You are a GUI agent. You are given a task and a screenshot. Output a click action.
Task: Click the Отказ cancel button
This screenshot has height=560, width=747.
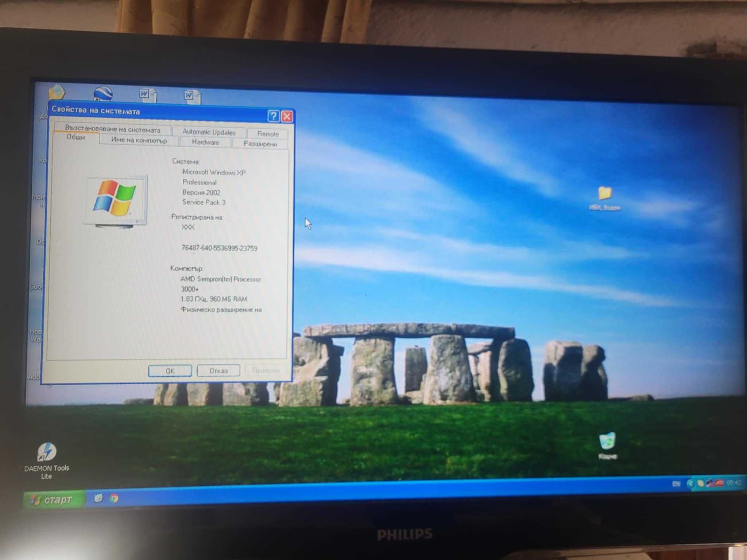coord(218,370)
